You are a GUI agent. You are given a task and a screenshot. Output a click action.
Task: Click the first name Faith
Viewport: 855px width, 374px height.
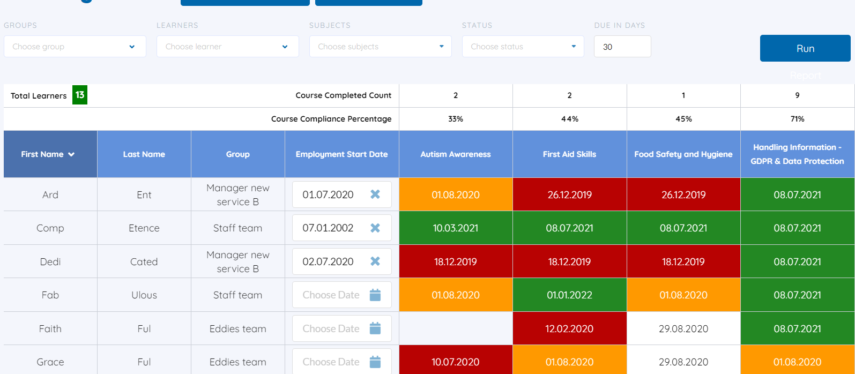(x=50, y=329)
